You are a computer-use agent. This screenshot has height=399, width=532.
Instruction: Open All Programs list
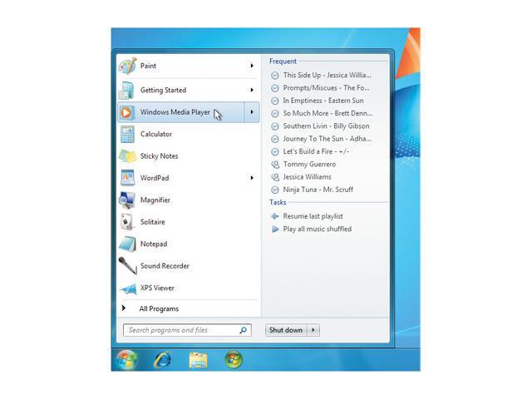click(158, 308)
